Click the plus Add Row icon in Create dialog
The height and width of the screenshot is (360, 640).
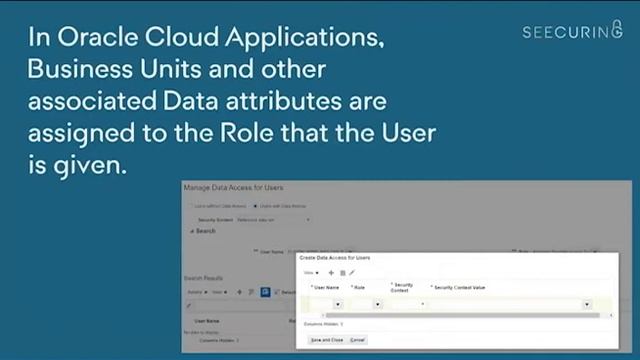[331, 273]
